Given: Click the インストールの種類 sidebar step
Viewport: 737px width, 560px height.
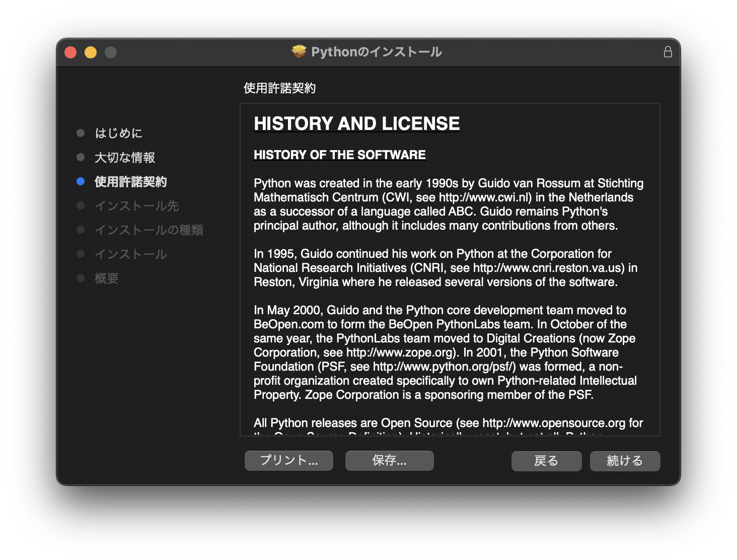Looking at the screenshot, I should pyautogui.click(x=149, y=230).
